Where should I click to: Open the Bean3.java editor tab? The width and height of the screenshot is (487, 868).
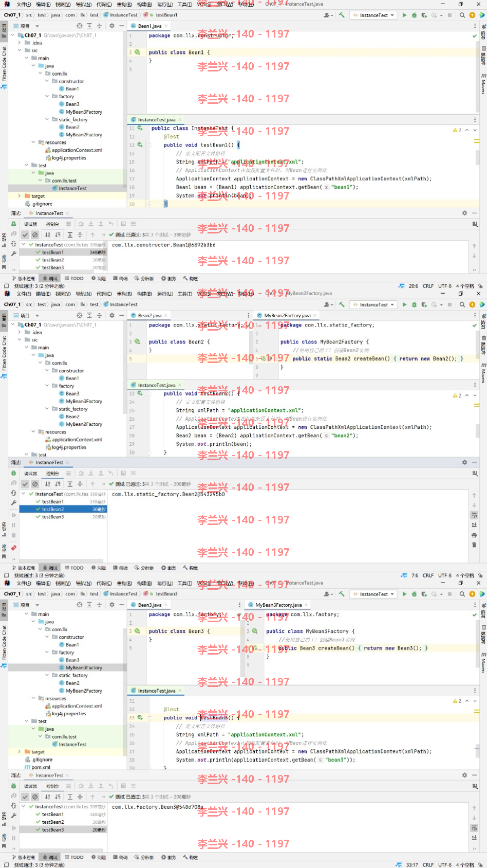pos(149,605)
